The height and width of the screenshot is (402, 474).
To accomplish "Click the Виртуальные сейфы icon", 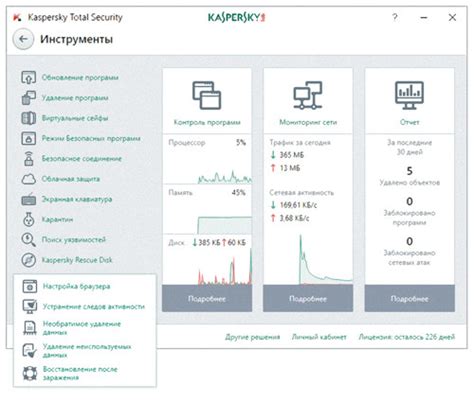I will coord(29,118).
